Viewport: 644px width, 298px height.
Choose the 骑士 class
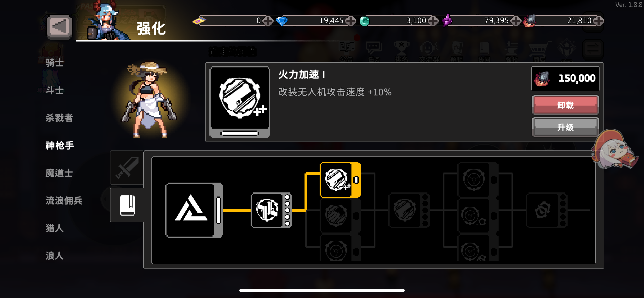[54, 63]
